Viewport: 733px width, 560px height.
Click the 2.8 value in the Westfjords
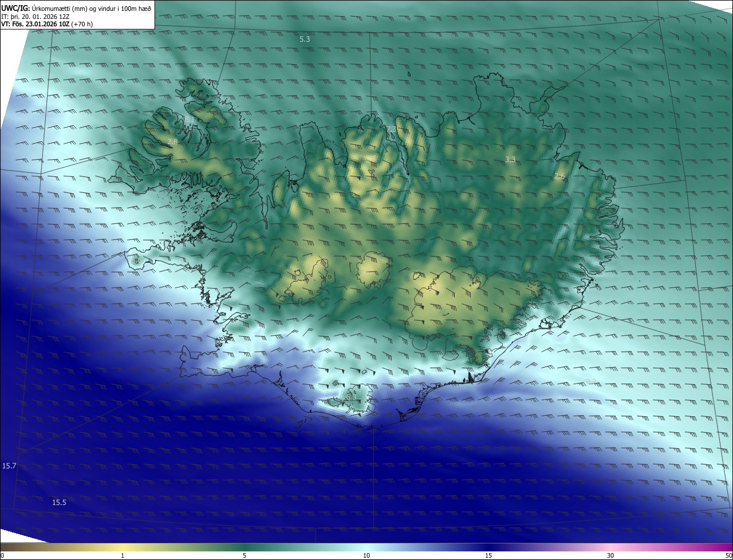click(172, 141)
